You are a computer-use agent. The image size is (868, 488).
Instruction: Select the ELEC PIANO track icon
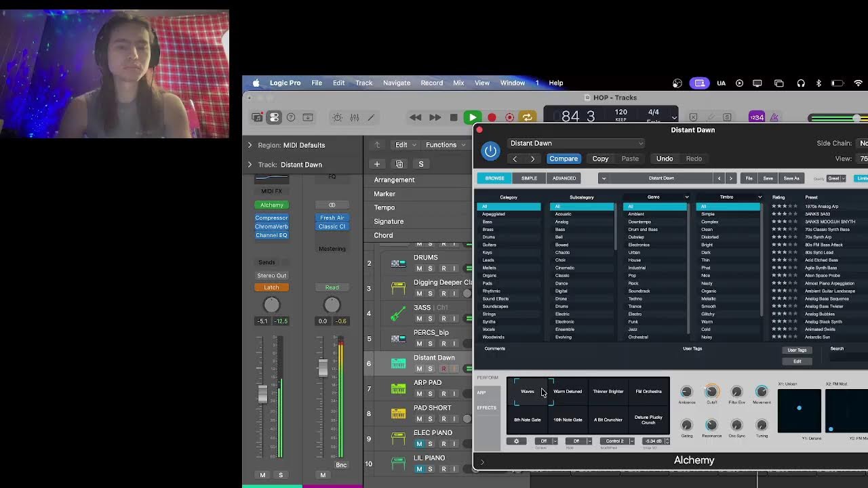(x=398, y=439)
